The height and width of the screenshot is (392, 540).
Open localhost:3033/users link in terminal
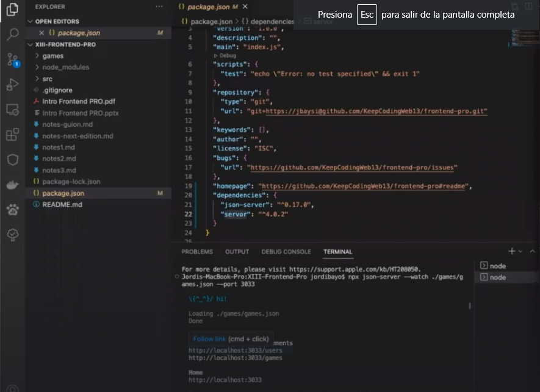(235, 351)
